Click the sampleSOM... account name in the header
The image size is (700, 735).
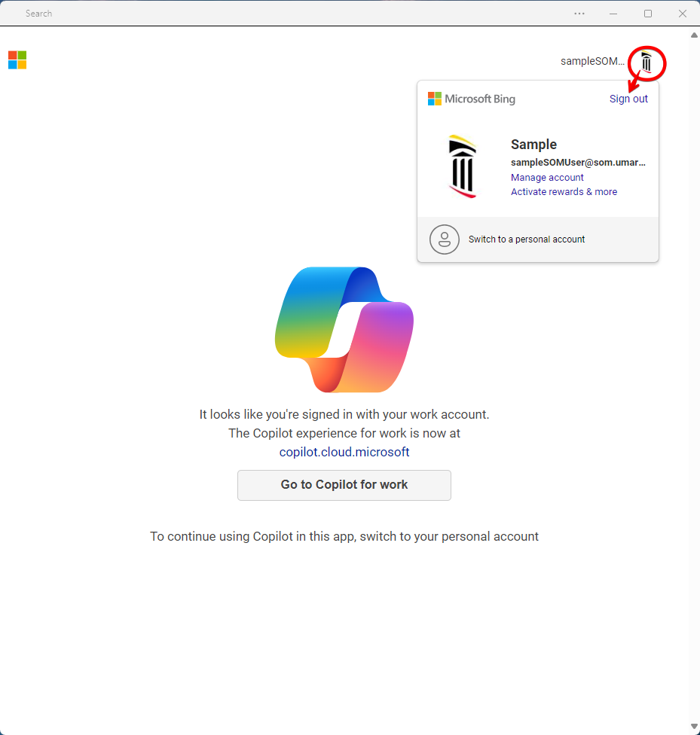[x=592, y=62]
